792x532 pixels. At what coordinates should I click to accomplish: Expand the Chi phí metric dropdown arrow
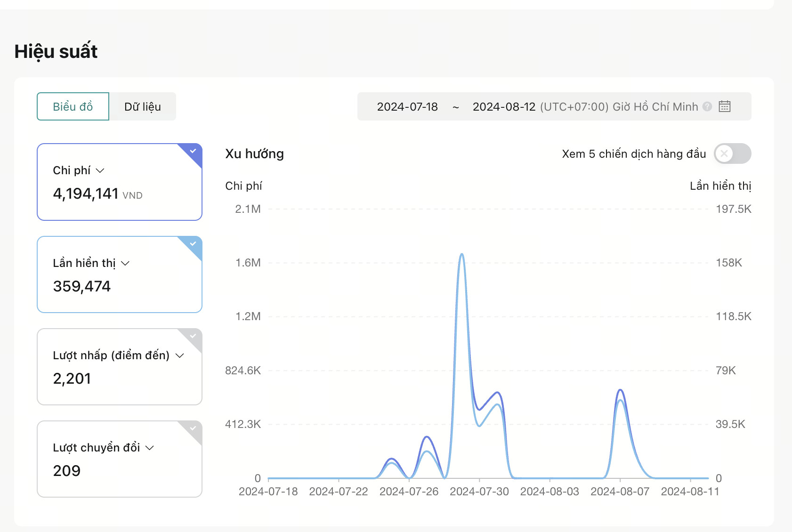100,170
